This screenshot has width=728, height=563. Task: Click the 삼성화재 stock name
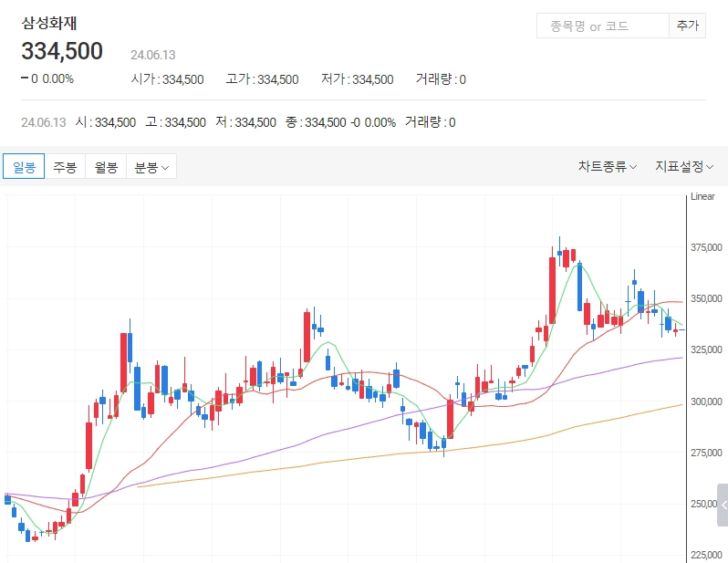(x=49, y=23)
